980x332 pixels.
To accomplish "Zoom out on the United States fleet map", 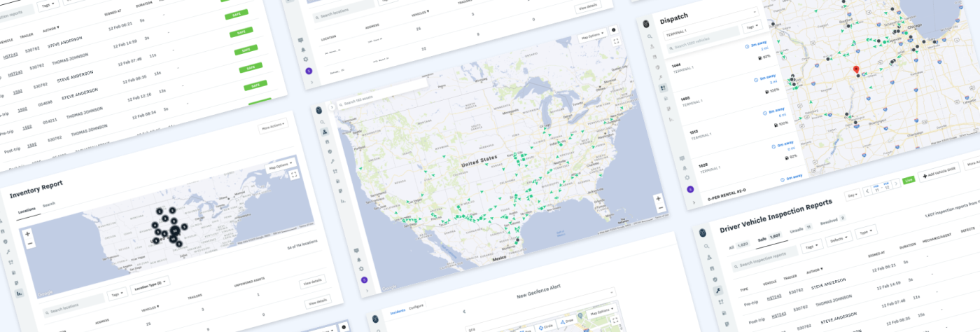I will (660, 208).
